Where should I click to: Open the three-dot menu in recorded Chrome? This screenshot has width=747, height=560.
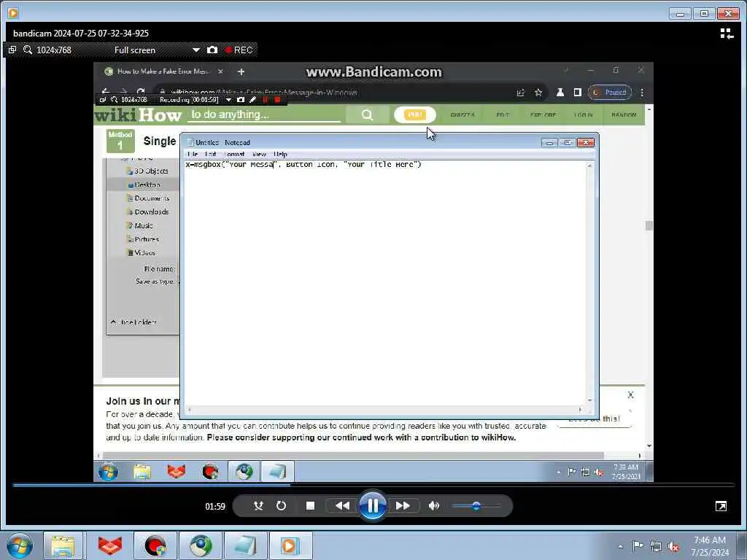click(x=642, y=93)
